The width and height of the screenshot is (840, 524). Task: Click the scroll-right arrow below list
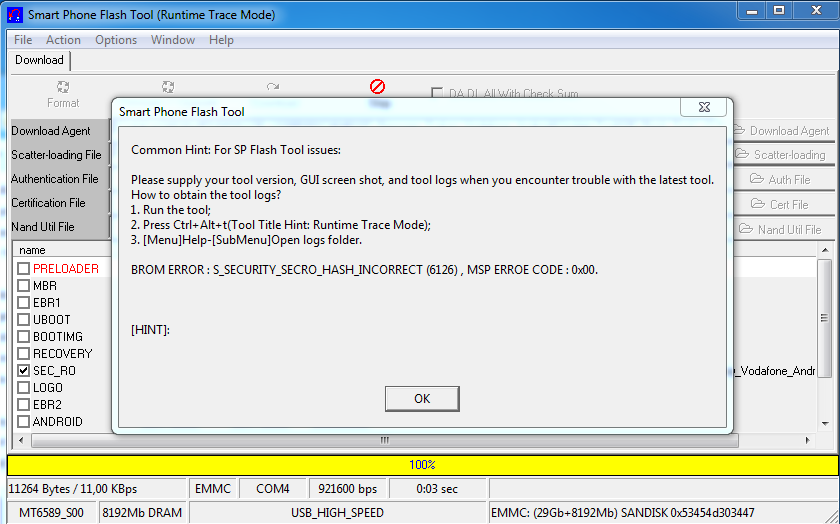click(x=807, y=440)
